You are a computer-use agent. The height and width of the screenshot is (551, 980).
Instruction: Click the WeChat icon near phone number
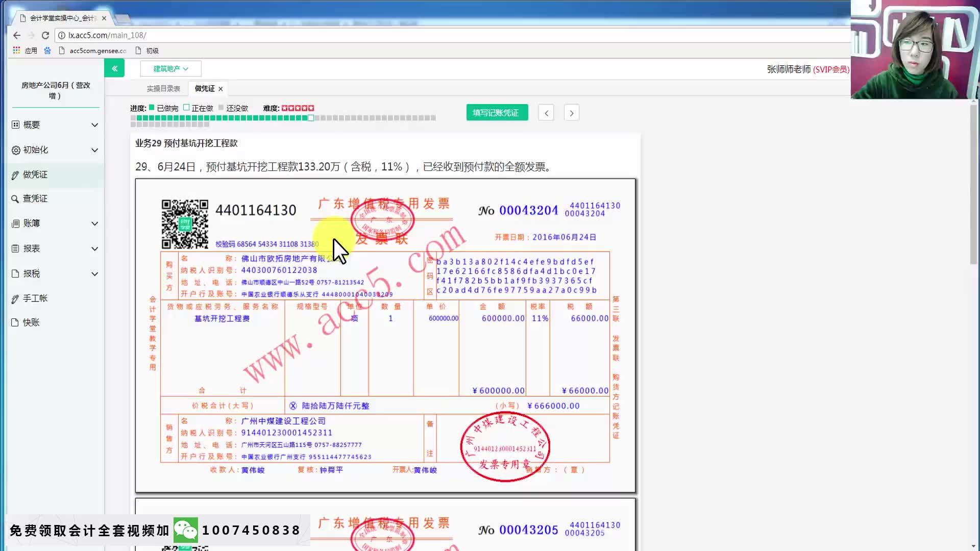[x=187, y=530]
